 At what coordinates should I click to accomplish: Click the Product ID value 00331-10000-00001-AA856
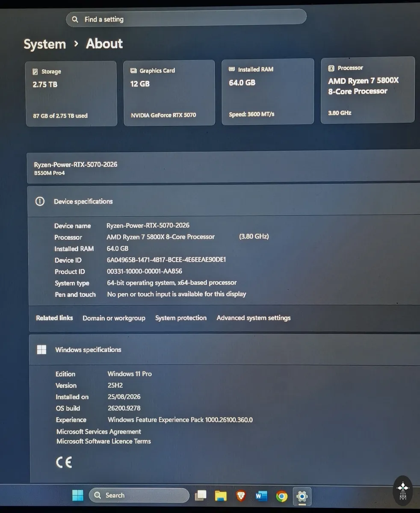(x=145, y=271)
